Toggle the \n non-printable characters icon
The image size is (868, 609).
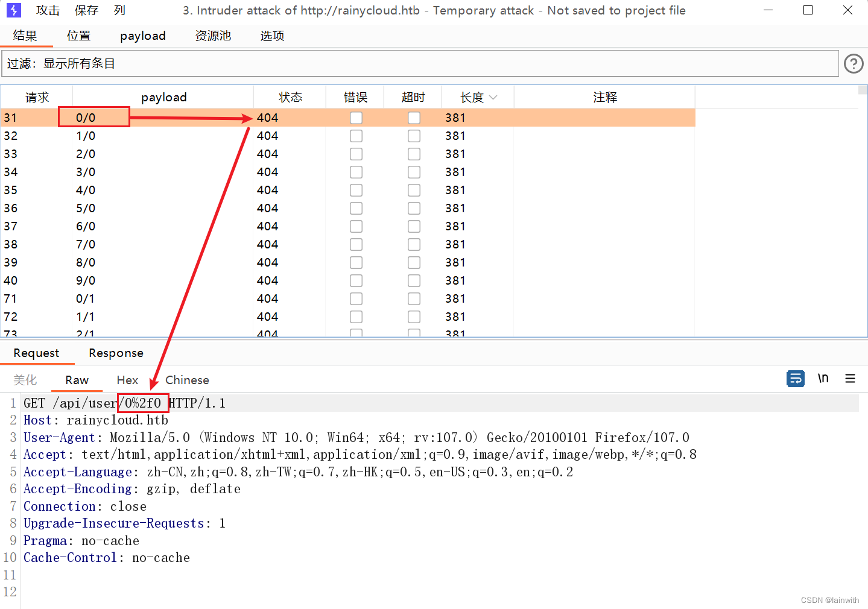(823, 379)
